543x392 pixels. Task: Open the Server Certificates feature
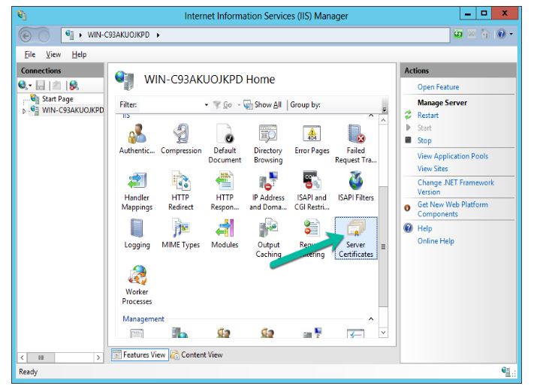355,234
